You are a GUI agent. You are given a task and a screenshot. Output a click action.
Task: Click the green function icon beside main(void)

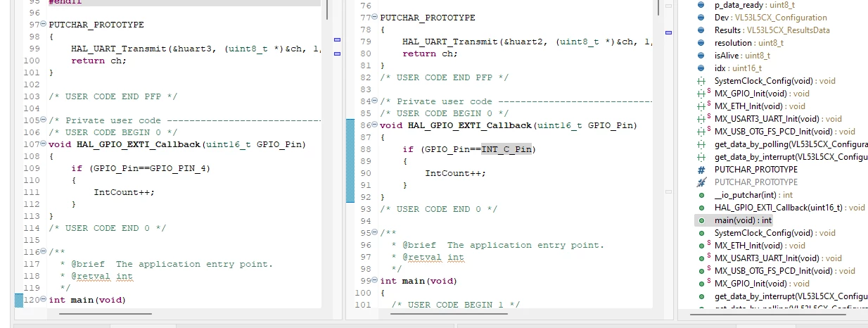coord(701,220)
